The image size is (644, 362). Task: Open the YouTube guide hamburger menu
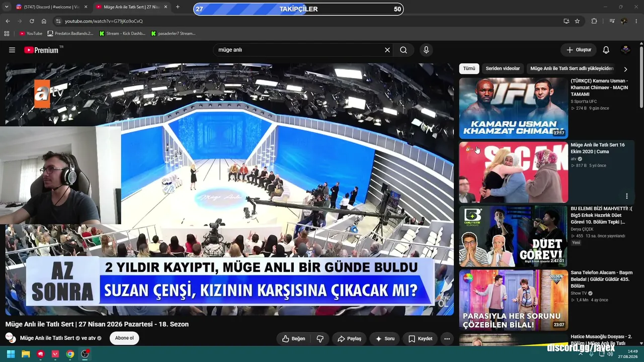click(12, 50)
